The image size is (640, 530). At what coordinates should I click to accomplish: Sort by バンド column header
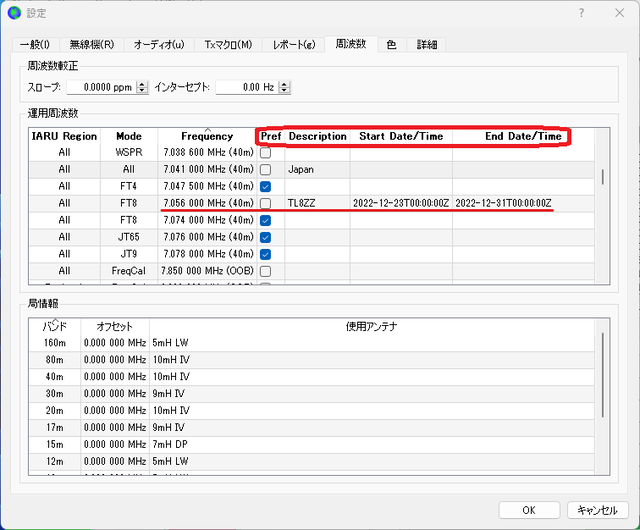point(55,327)
